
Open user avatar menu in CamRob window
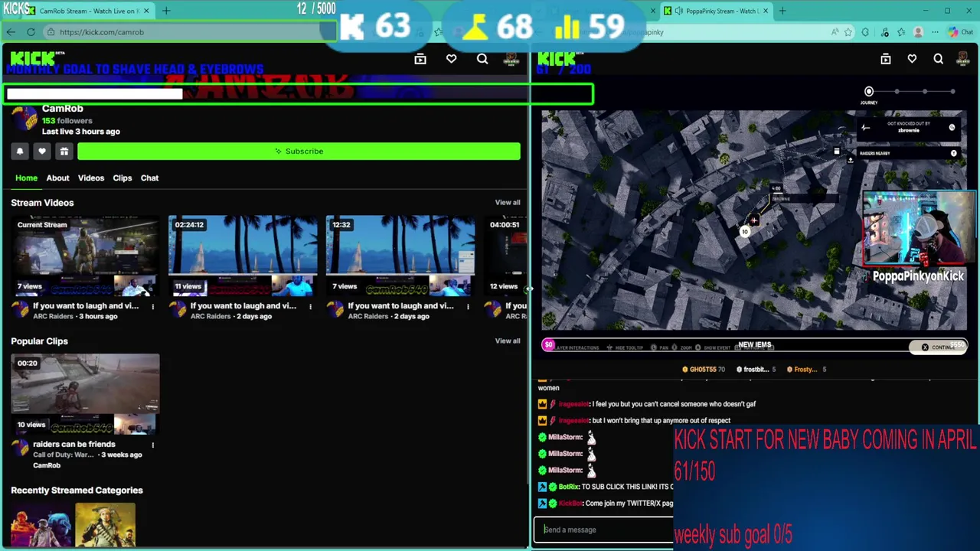point(511,59)
